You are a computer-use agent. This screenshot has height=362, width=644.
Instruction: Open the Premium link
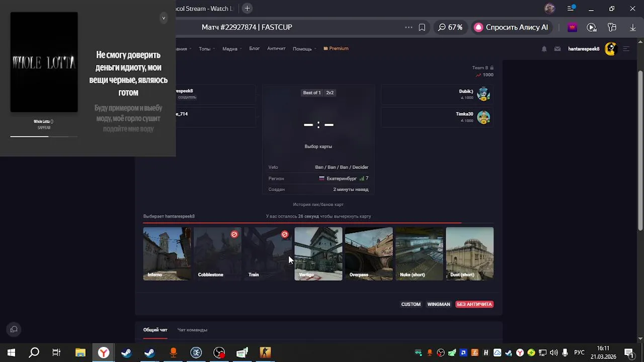point(336,48)
